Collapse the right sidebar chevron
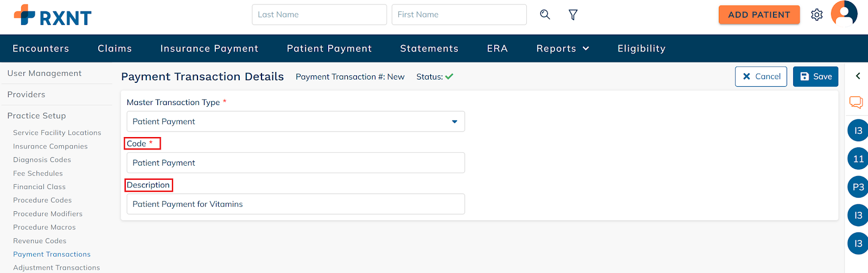This screenshot has width=868, height=273. 858,76
